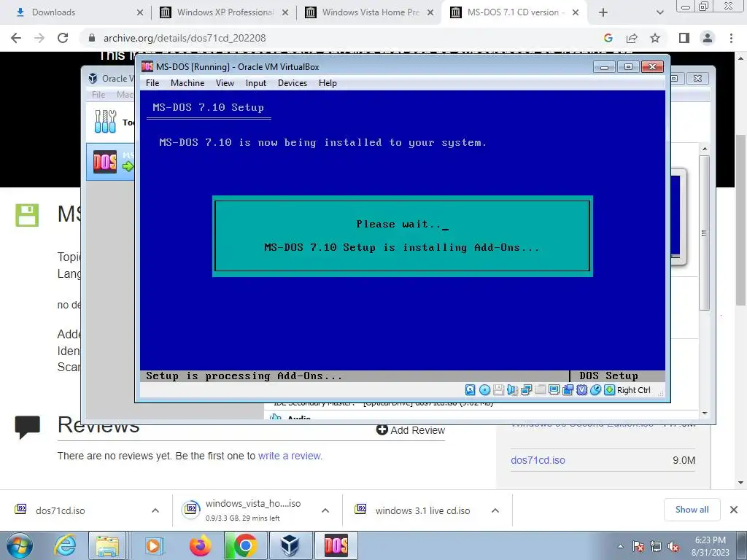Open the dos71cd.iso download link on page

click(x=538, y=461)
